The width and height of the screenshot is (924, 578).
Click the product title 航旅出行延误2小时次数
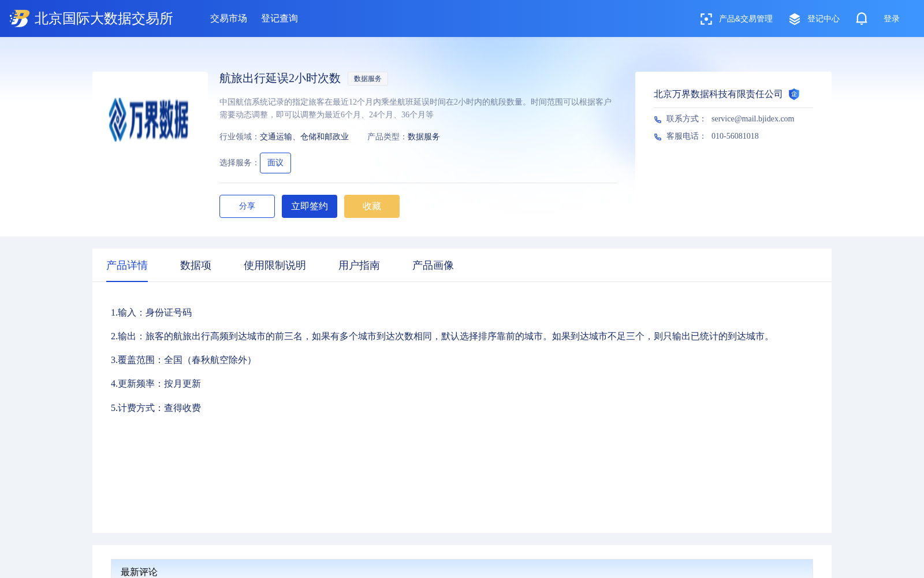(x=280, y=79)
